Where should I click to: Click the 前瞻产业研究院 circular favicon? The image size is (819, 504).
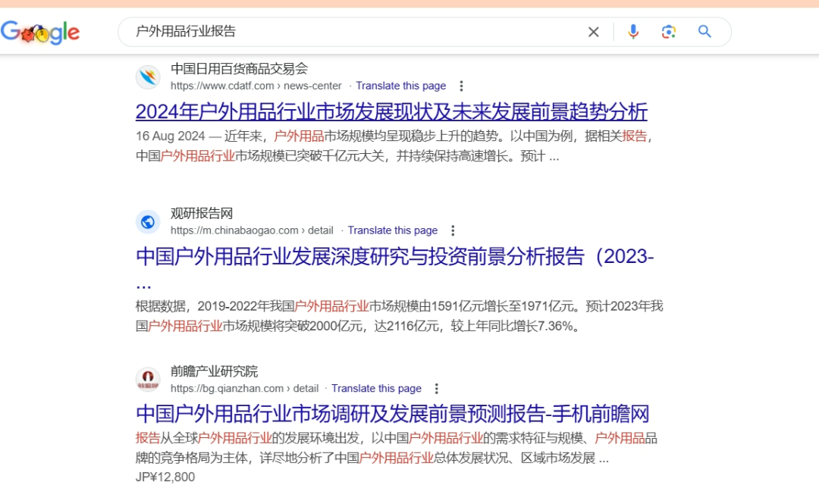148,379
